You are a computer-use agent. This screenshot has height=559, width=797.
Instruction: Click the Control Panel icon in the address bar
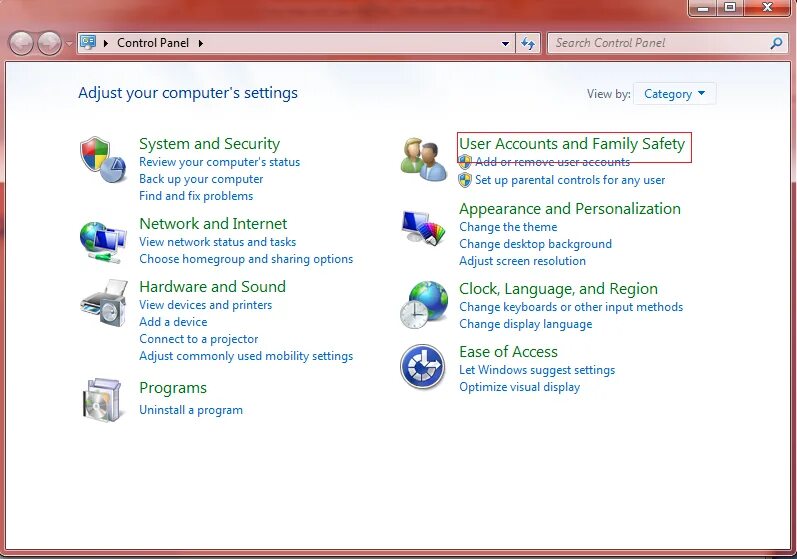88,42
